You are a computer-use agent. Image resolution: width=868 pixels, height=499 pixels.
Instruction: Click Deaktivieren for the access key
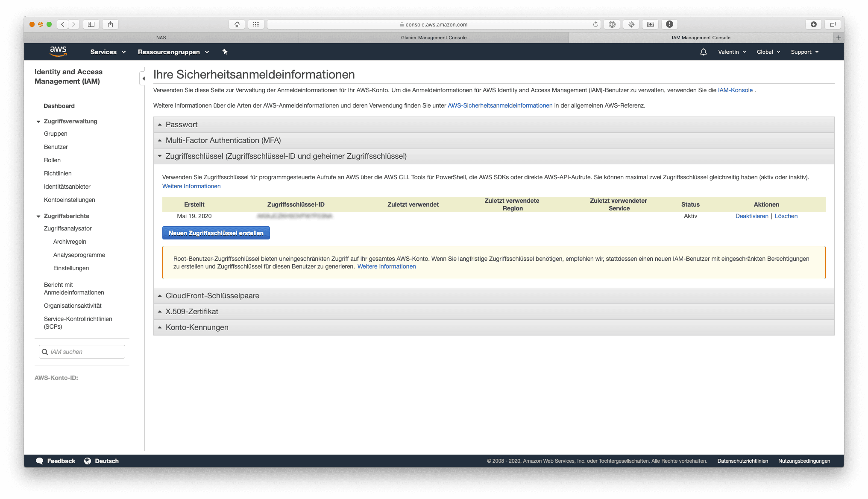[752, 216]
